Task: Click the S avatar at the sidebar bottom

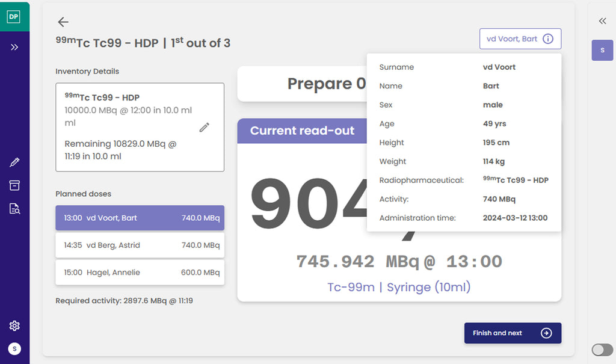Action: pyautogui.click(x=14, y=348)
